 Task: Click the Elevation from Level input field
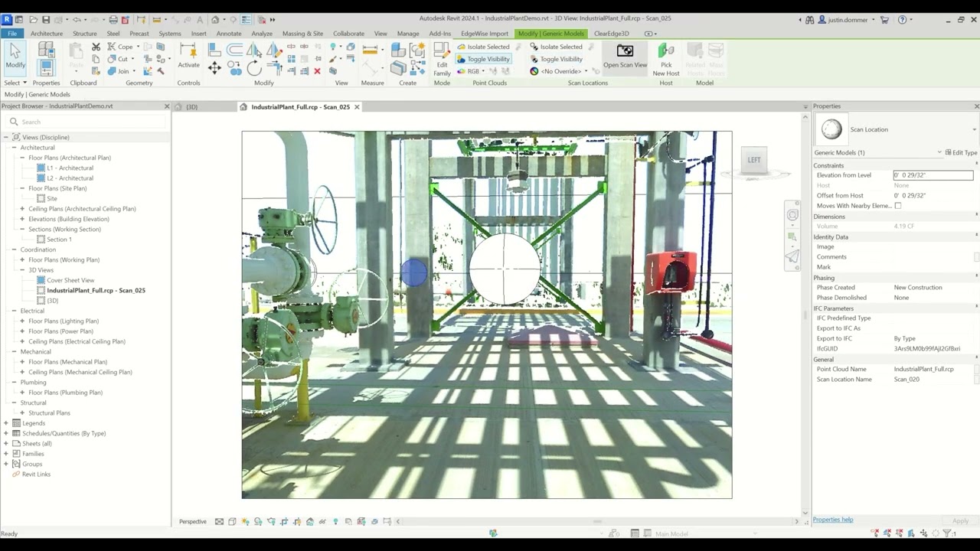coord(933,175)
